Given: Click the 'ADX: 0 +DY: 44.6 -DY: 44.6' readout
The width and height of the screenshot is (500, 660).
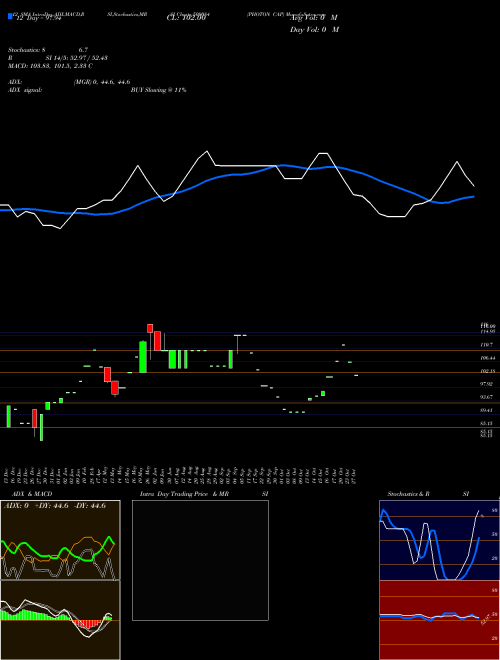Looking at the screenshot, I should (x=55, y=506).
